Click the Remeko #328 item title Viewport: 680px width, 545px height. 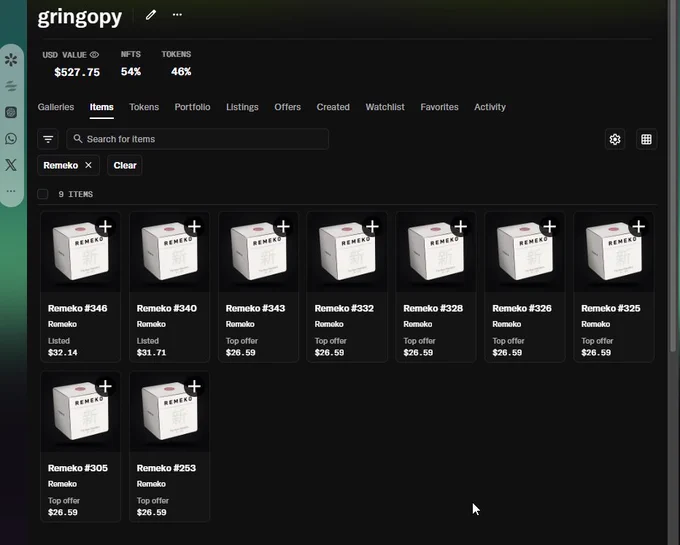[433, 308]
